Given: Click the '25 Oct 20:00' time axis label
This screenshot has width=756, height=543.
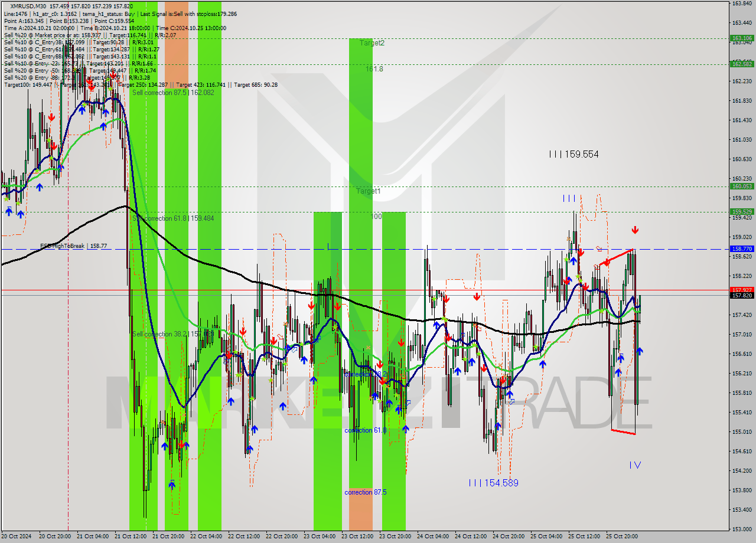Looking at the screenshot, I should (x=621, y=537).
